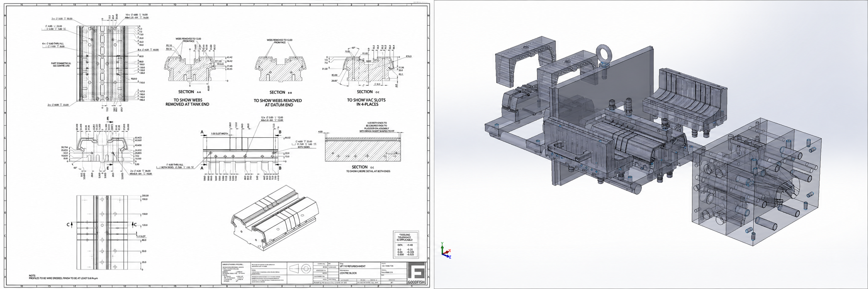
Task: Click the 'CENTRE BLOCK' title text
Action: pyautogui.click(x=348, y=273)
